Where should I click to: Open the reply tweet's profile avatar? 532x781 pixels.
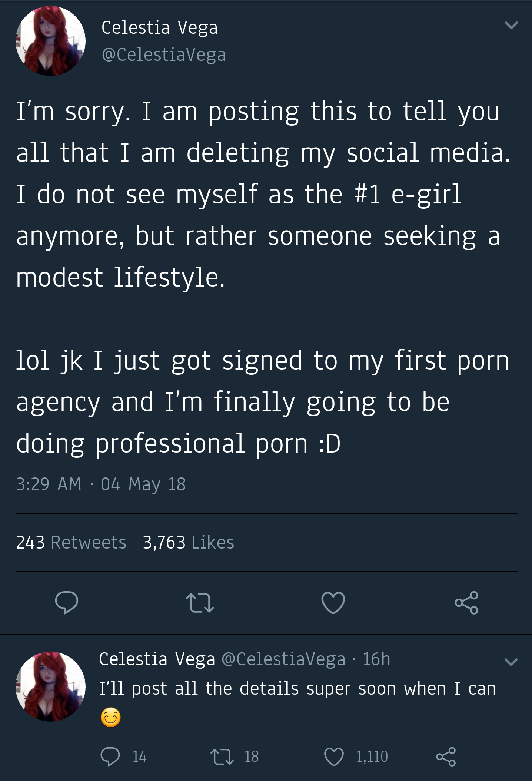(x=51, y=686)
